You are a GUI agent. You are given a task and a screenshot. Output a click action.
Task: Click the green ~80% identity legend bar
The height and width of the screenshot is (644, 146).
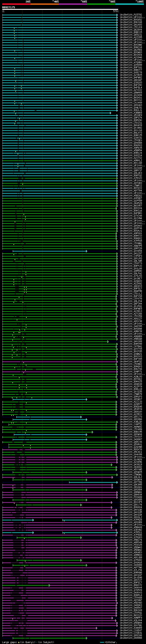click(x=101, y=4)
